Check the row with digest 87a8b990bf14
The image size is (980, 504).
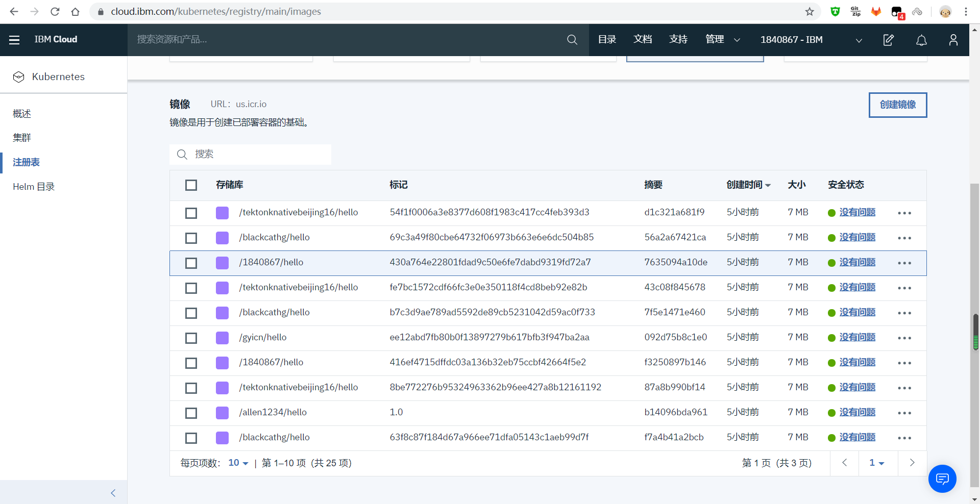coord(191,388)
